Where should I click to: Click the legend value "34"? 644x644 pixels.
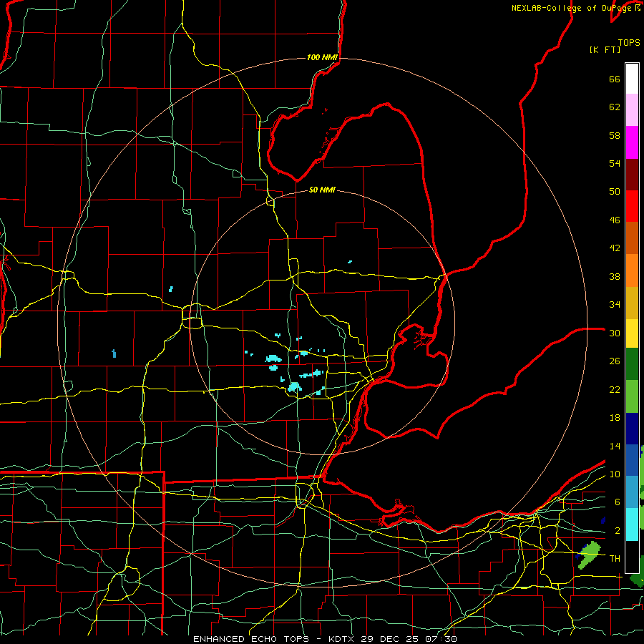tap(615, 305)
